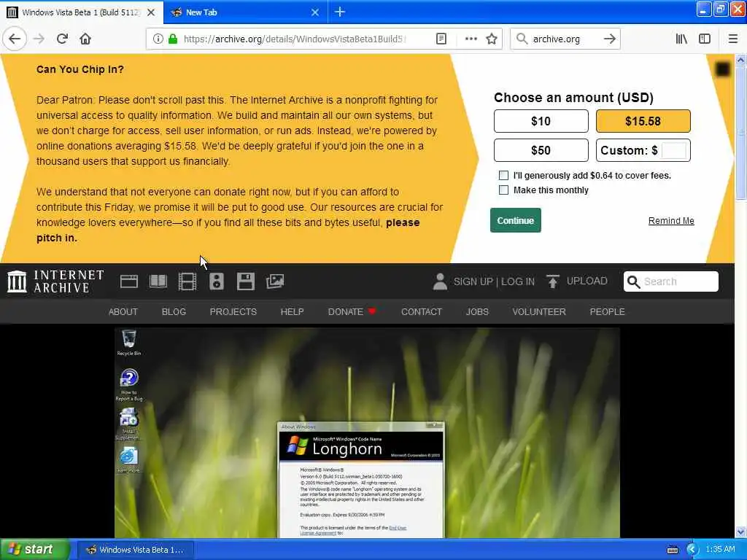The height and width of the screenshot is (560, 747).
Task: Open the Video filmstrip icon
Action: click(187, 281)
